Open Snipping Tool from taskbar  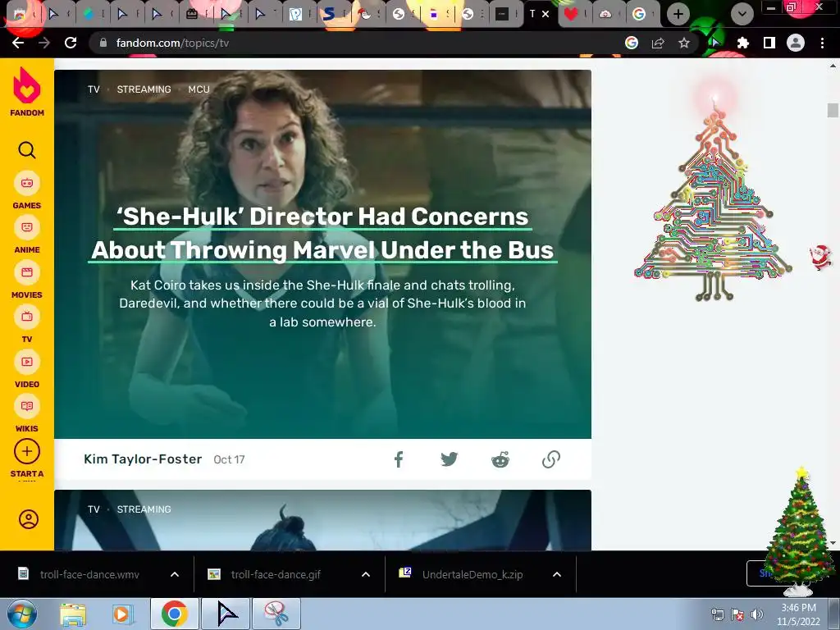pos(276,614)
